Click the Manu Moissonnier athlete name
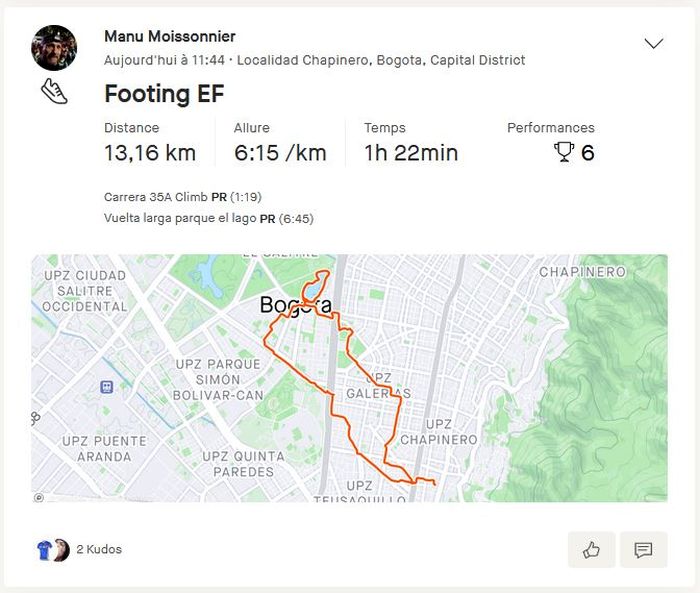700x593 pixels. pos(170,37)
